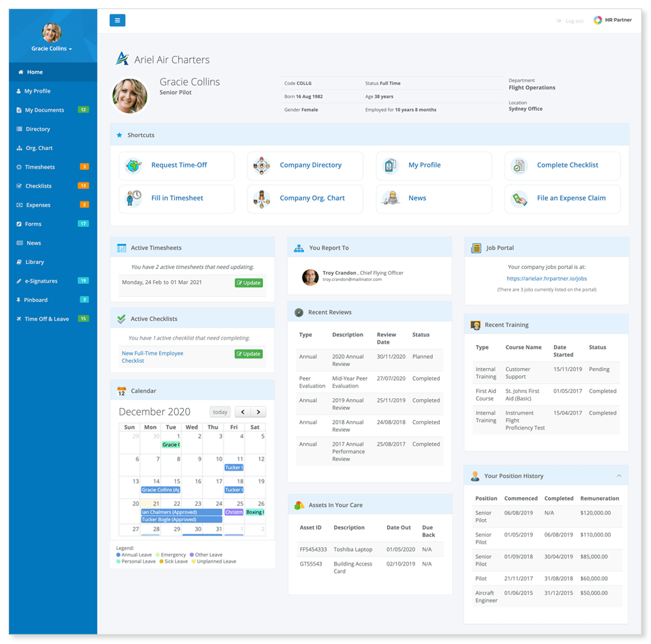651x644 pixels.
Task: Open the company jobs portal link
Action: (546, 278)
